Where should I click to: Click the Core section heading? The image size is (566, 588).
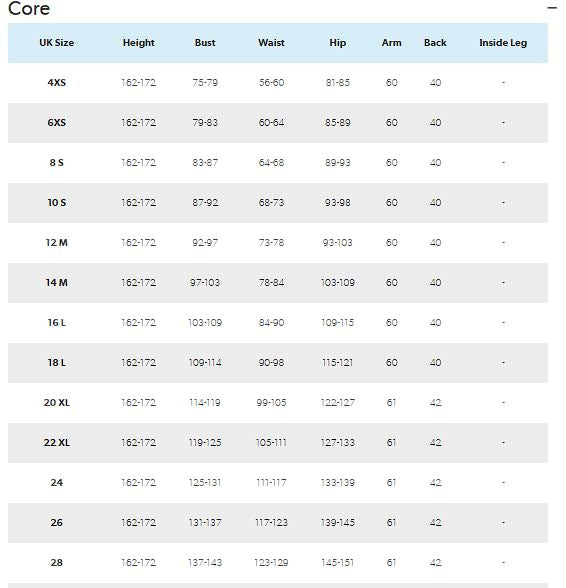29,8
